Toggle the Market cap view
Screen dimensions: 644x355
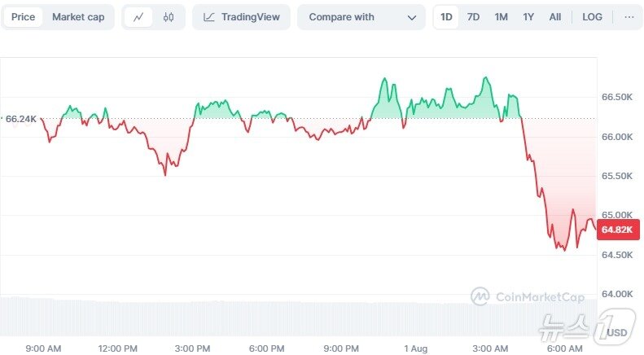point(78,17)
